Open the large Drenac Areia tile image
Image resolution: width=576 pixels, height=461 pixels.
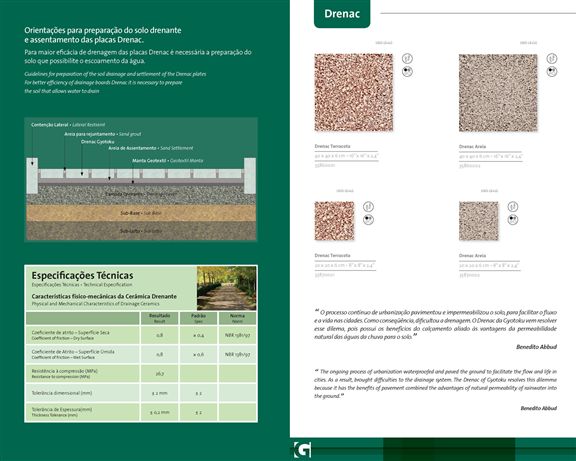498,93
